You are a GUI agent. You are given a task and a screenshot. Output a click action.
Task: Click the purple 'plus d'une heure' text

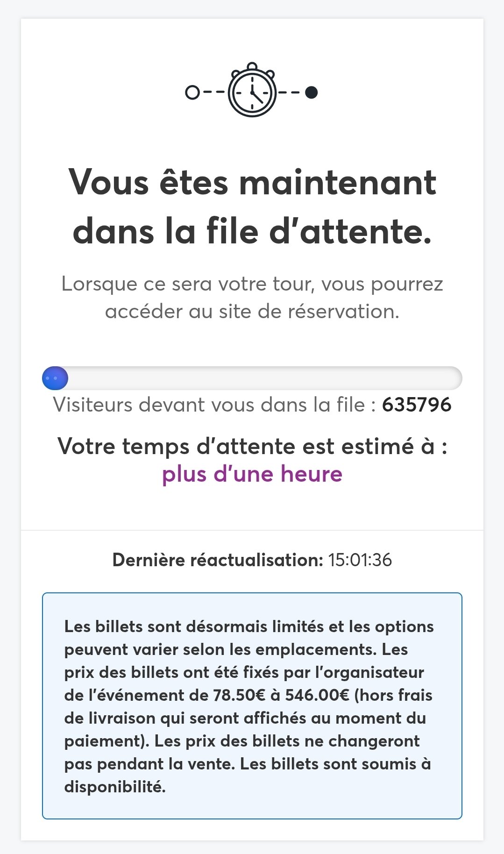point(252,474)
